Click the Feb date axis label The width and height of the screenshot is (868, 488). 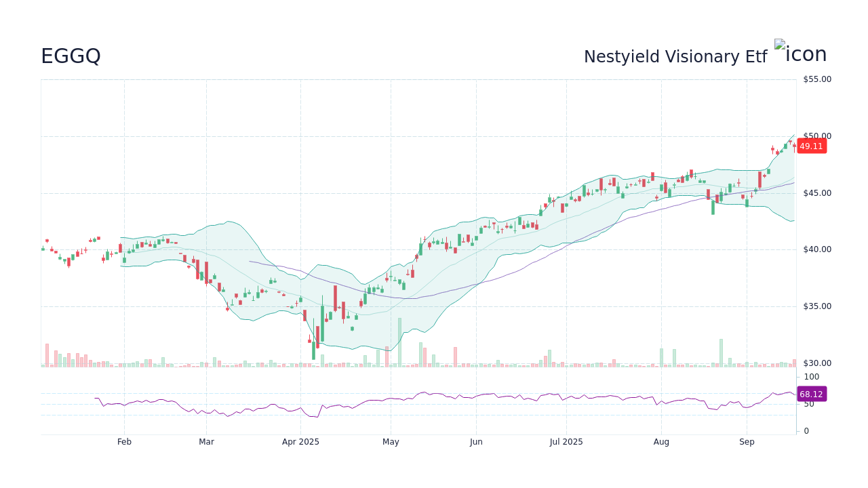click(124, 442)
